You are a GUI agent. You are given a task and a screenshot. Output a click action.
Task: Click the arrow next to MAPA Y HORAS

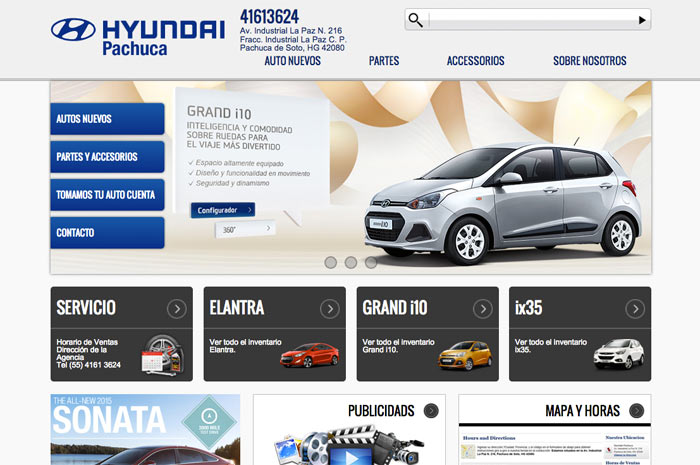(637, 411)
